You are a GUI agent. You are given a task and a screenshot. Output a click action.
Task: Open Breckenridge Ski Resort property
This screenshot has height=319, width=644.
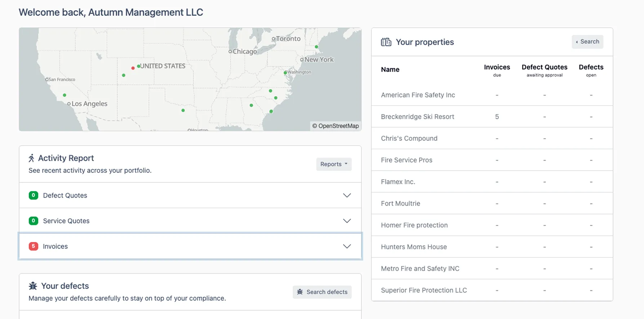[x=417, y=117]
